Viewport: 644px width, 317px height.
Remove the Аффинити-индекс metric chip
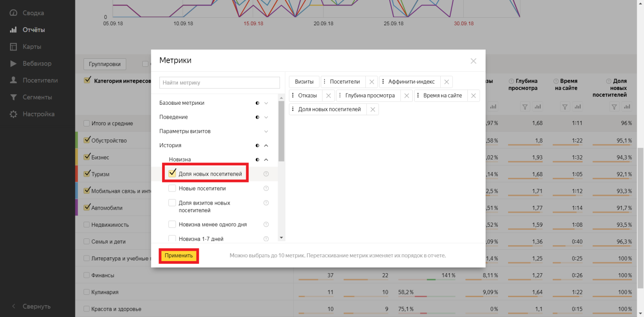coord(446,82)
